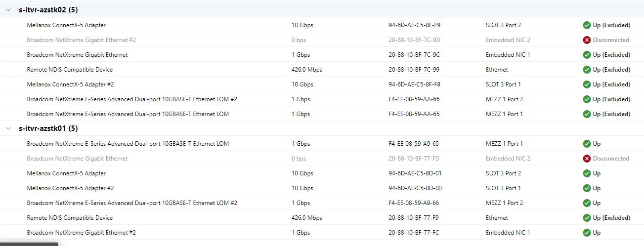
Task: Click the green status icon for MAC F4-EE-08-59-AA-65
Action: coord(587,114)
